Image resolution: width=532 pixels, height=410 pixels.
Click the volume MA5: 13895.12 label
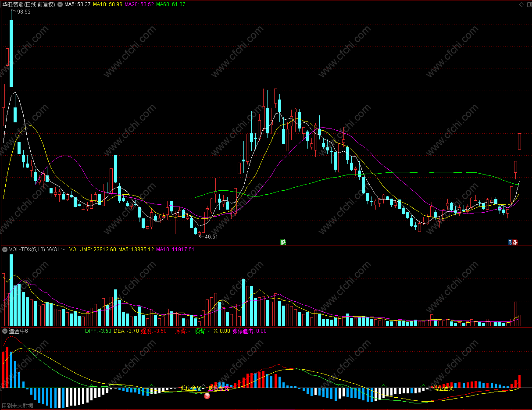pyautogui.click(x=136, y=250)
